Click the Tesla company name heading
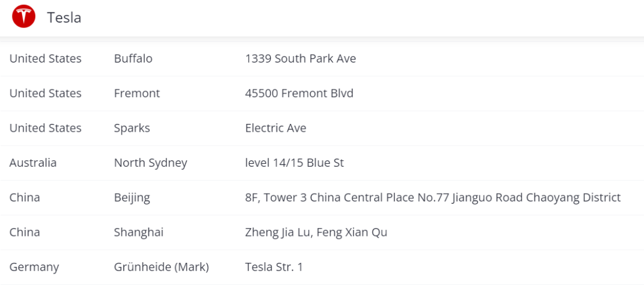644x286 pixels. pyautogui.click(x=64, y=18)
